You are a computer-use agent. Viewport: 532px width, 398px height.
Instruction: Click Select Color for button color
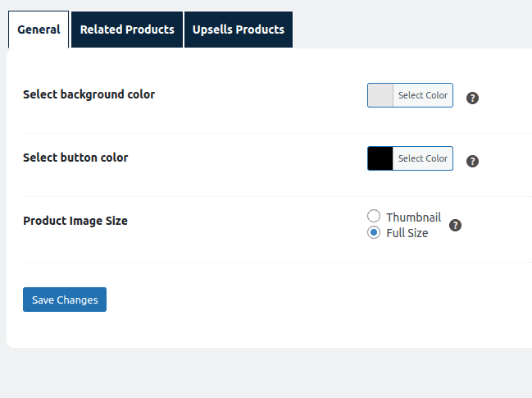[x=422, y=158]
